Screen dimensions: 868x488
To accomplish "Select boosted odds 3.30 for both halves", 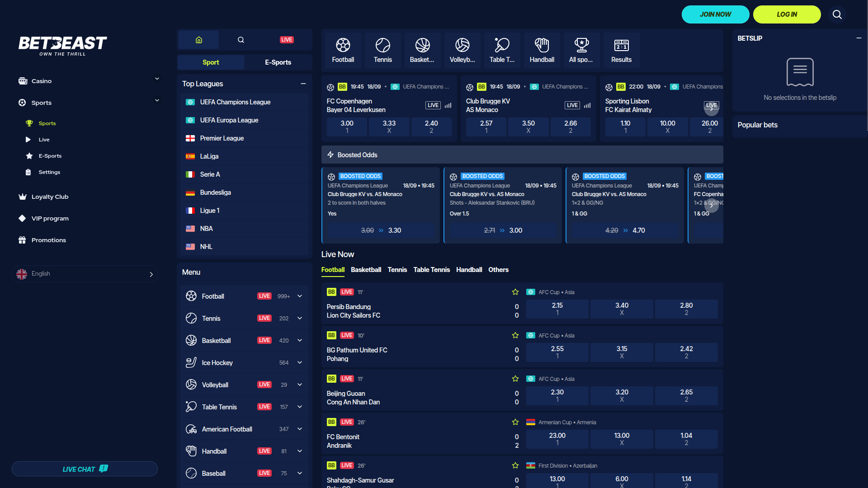I will tap(381, 230).
